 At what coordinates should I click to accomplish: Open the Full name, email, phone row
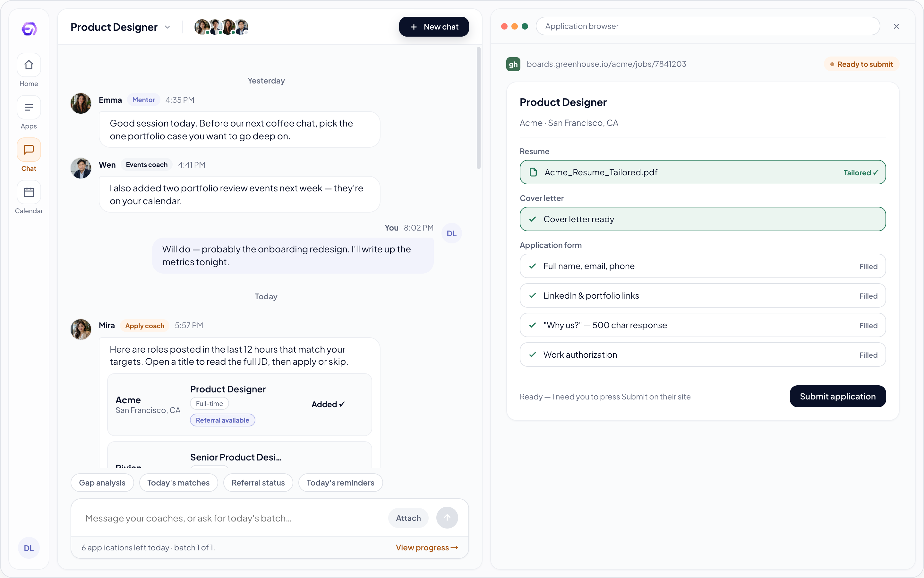click(703, 267)
